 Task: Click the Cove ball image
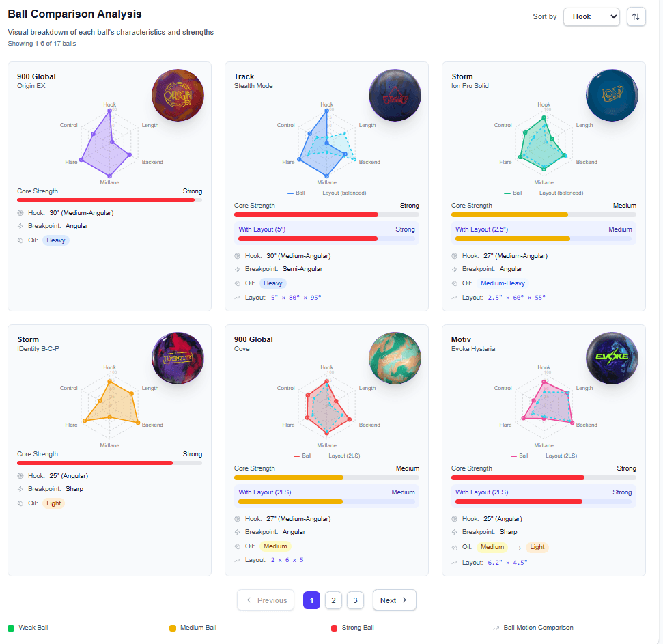[x=395, y=358]
